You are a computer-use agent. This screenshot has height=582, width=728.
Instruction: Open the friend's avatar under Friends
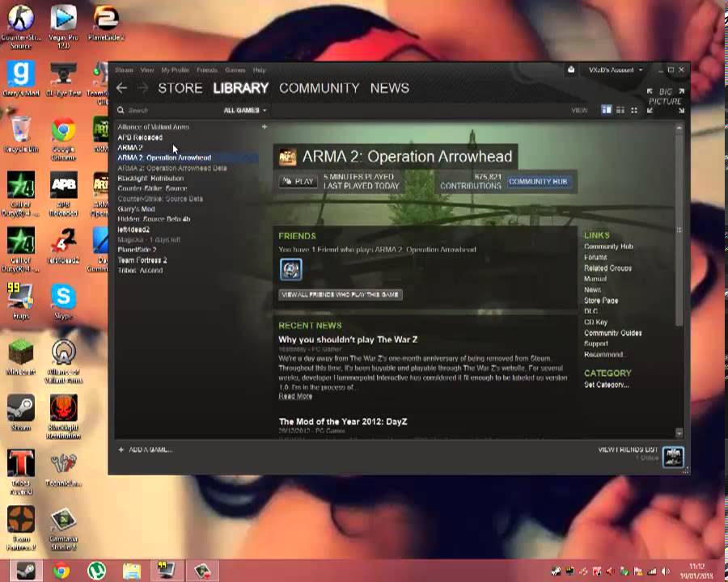tap(291, 270)
